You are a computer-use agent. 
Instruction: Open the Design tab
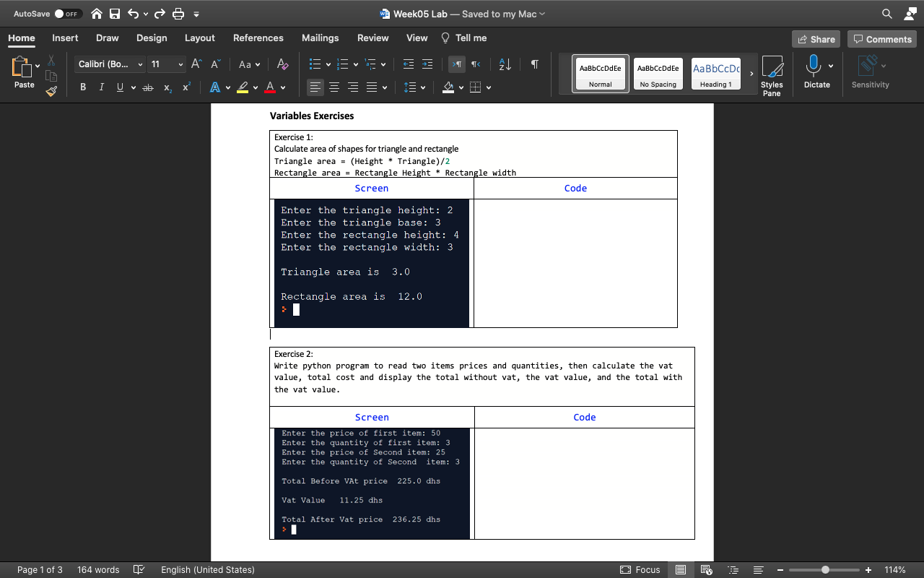[x=152, y=38]
